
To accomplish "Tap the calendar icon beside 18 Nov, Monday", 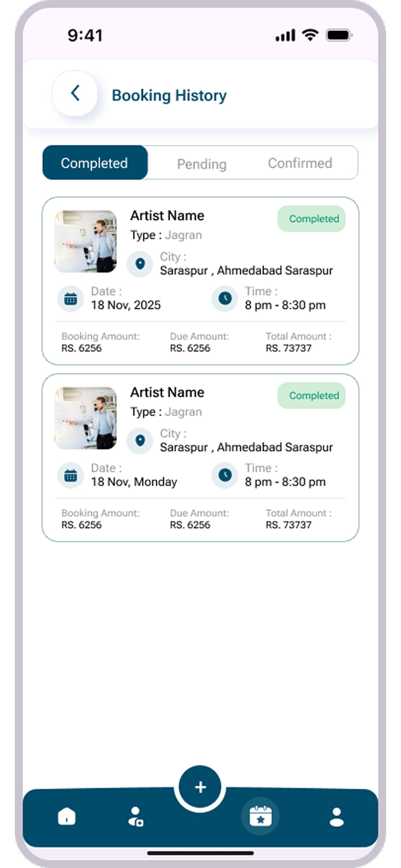I will pyautogui.click(x=70, y=475).
